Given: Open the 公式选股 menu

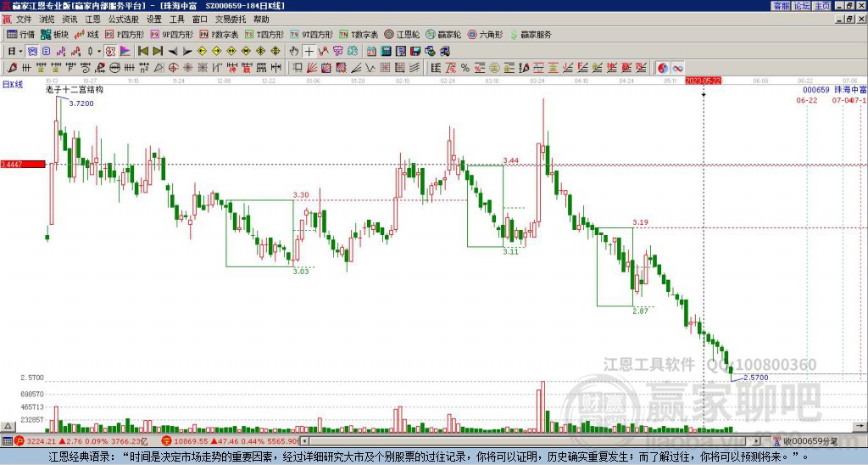Looking at the screenshot, I should [124, 20].
